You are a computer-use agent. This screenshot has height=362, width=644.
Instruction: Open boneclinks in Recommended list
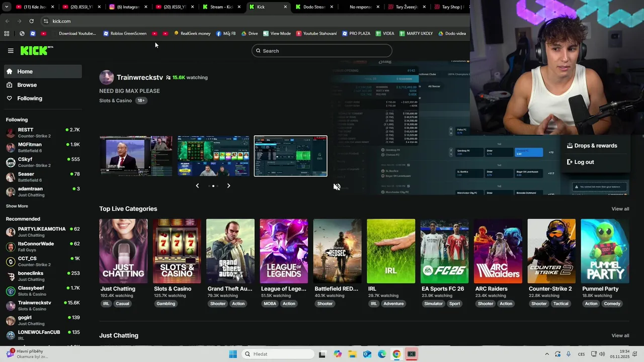click(x=43, y=276)
